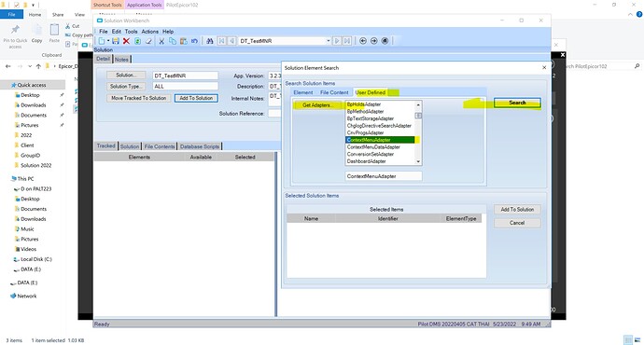Click the Cut scissors toolbar icon
The height and width of the screenshot is (345, 644).
tap(161, 41)
